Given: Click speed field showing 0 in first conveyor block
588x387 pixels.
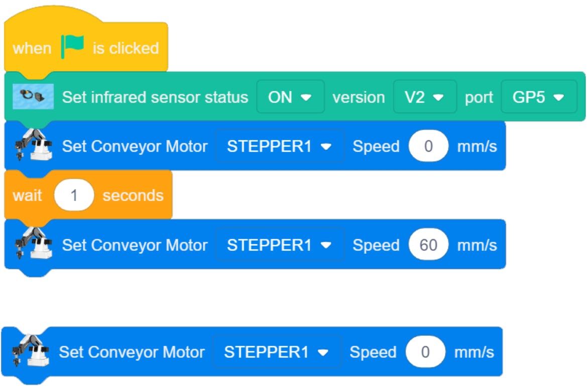Looking at the screenshot, I should coord(428,146).
